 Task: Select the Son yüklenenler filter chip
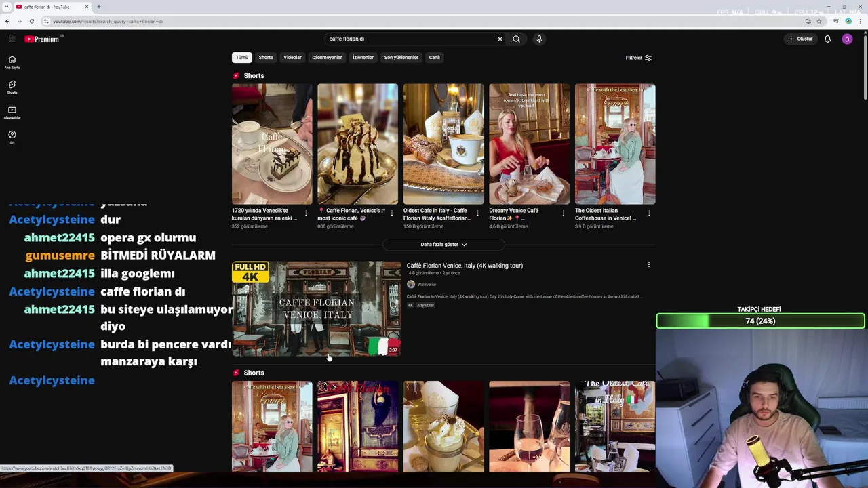click(x=401, y=58)
